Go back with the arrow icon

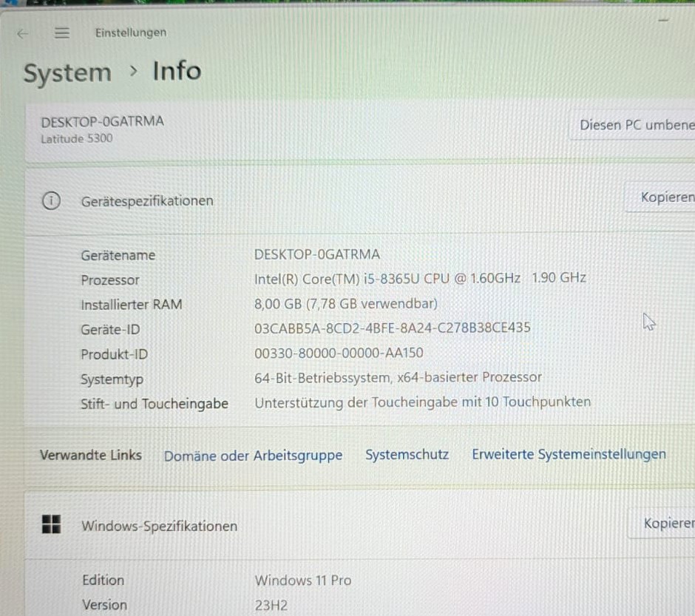(22, 34)
